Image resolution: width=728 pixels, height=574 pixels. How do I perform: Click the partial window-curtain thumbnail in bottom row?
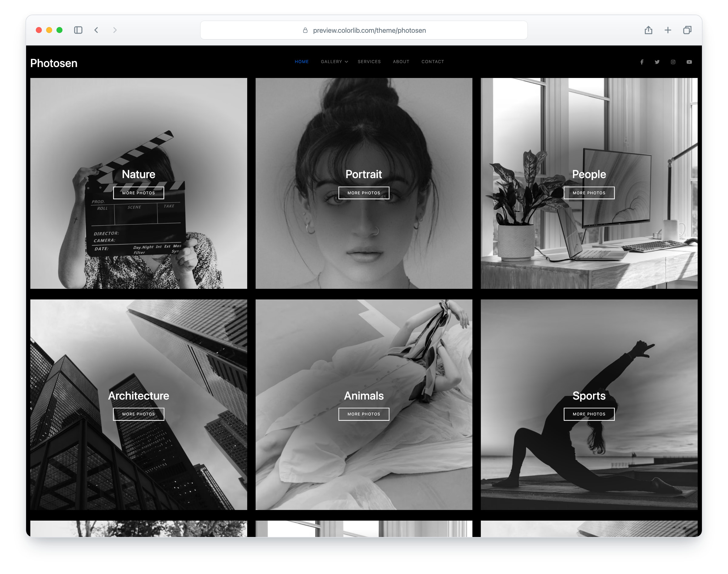click(x=363, y=528)
